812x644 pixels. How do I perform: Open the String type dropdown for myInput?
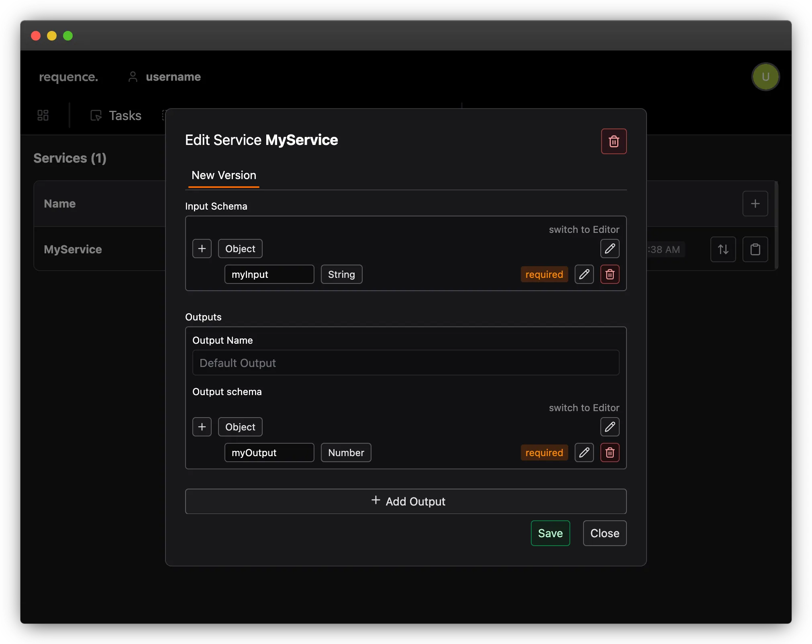(x=341, y=274)
